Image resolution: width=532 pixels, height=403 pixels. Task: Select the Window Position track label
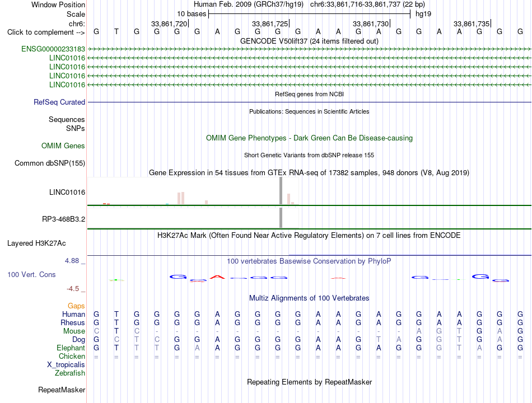click(58, 4)
